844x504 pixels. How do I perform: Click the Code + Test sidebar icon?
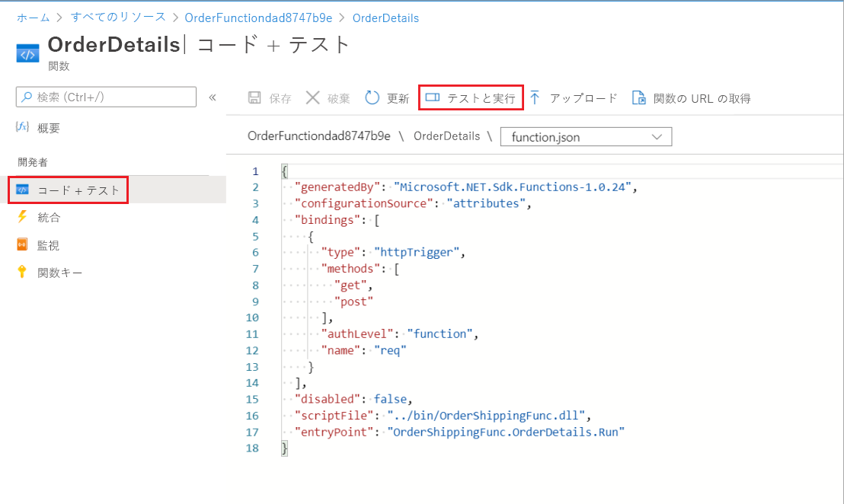[22, 190]
